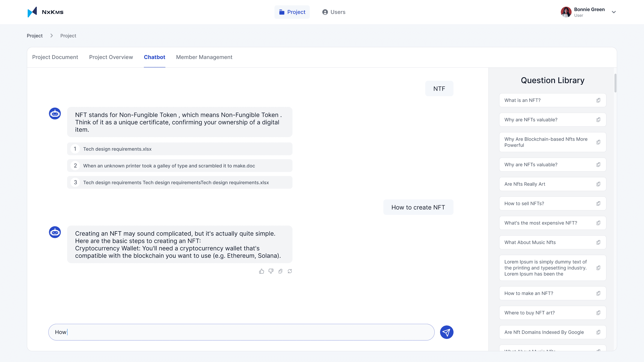Select 'What is an NFT?' library question

pyautogui.click(x=553, y=100)
